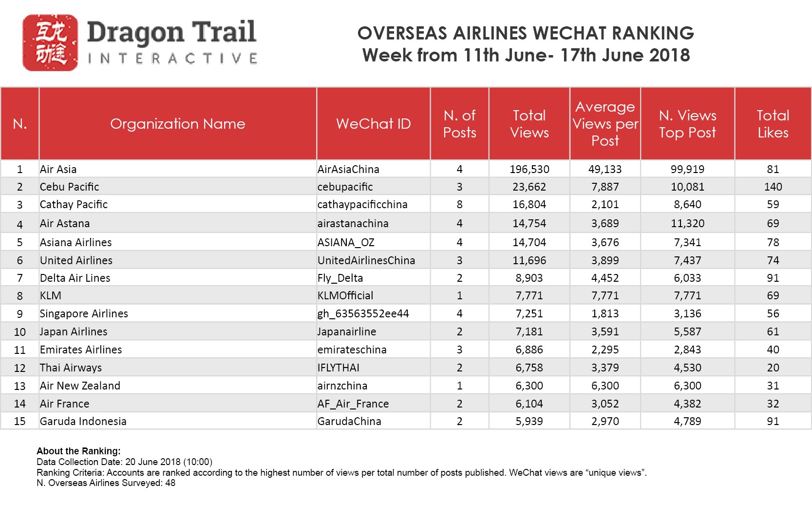Viewport: 812px width, 505px height.
Task: Click the N. of Posts header
Action: point(459,124)
